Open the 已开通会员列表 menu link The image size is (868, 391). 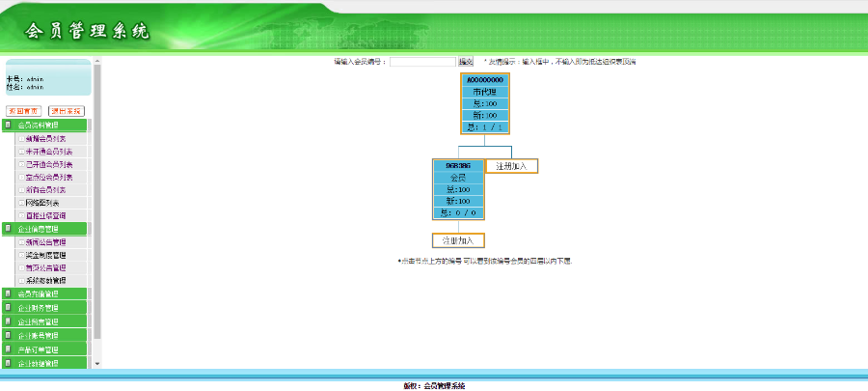pos(49,164)
